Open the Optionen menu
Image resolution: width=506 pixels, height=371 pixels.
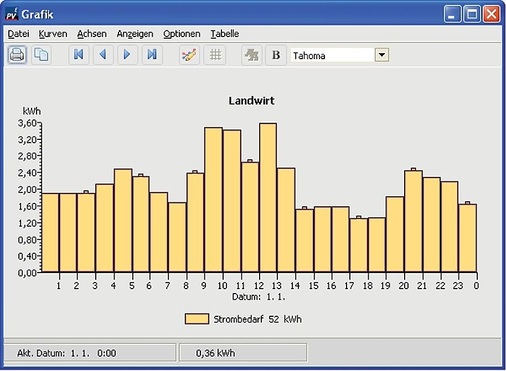tap(182, 34)
